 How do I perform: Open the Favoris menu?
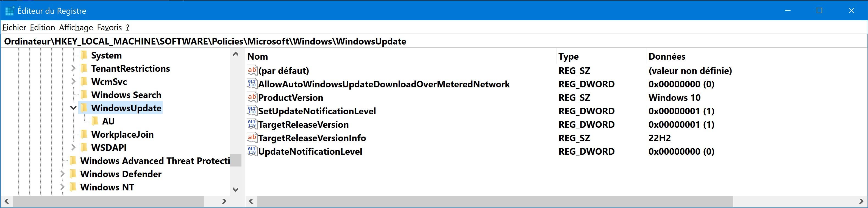point(110,27)
